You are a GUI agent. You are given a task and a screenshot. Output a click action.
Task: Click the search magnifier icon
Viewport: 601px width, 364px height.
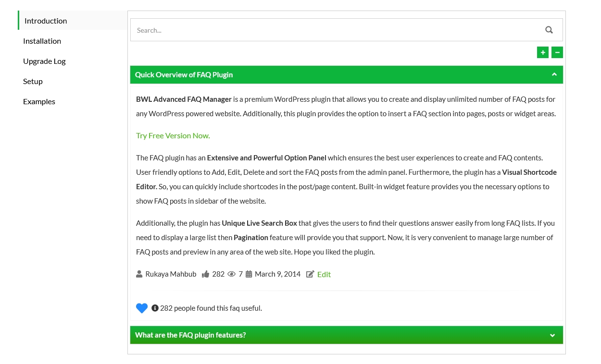click(549, 30)
